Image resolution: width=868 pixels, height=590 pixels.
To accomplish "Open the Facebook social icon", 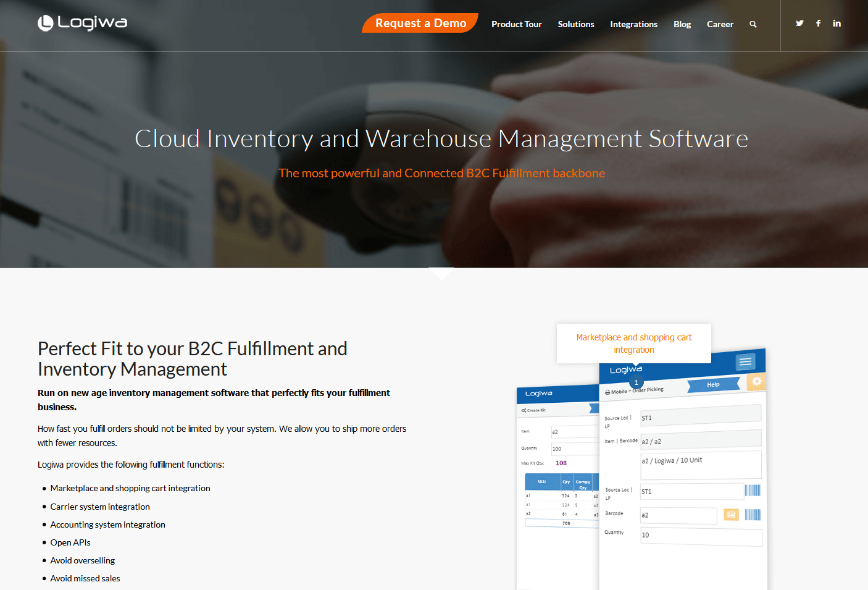I will pos(818,23).
